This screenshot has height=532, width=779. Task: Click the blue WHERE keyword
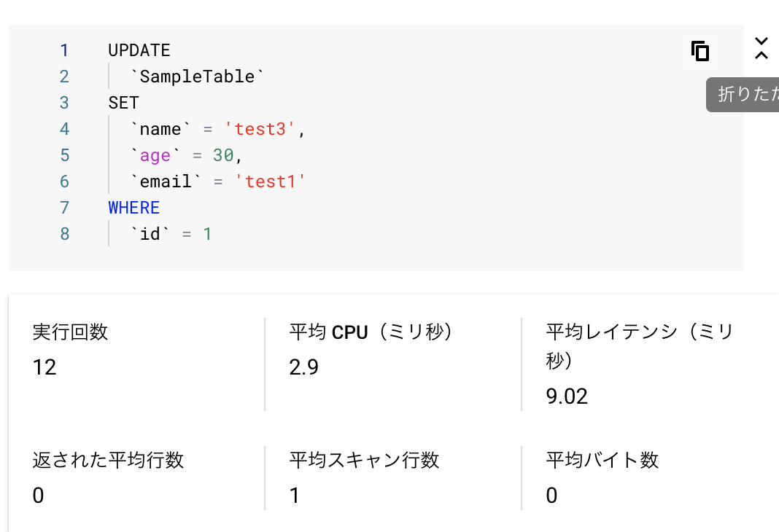click(x=134, y=208)
